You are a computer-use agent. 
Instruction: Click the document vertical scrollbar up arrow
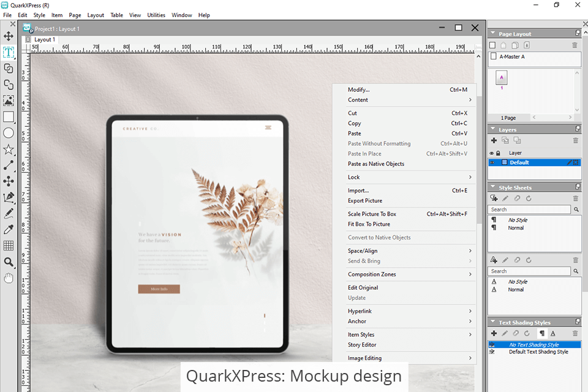click(478, 56)
